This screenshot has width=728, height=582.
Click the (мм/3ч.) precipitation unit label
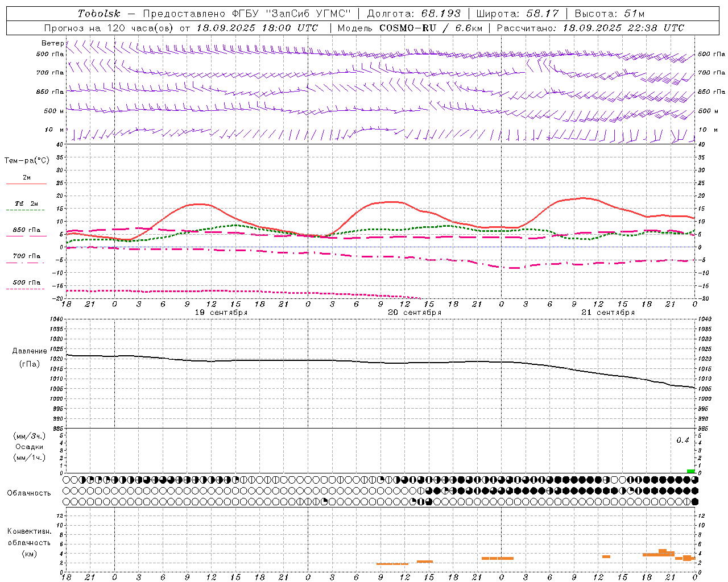(29, 436)
